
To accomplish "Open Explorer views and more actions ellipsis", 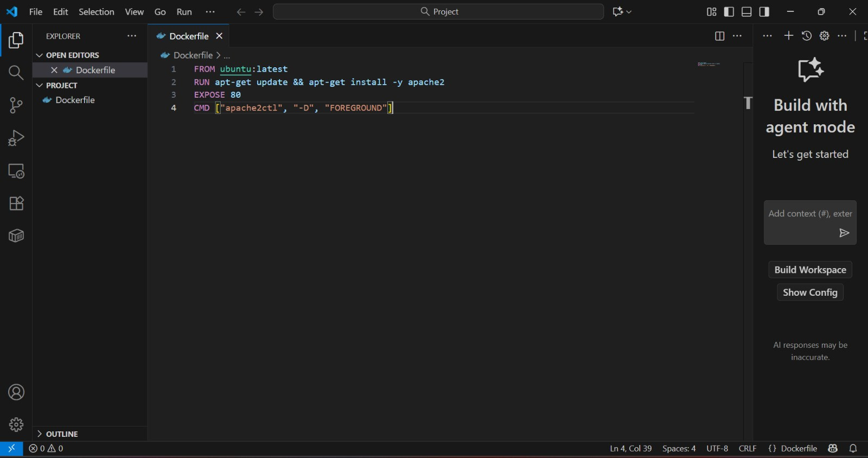I will pyautogui.click(x=132, y=36).
